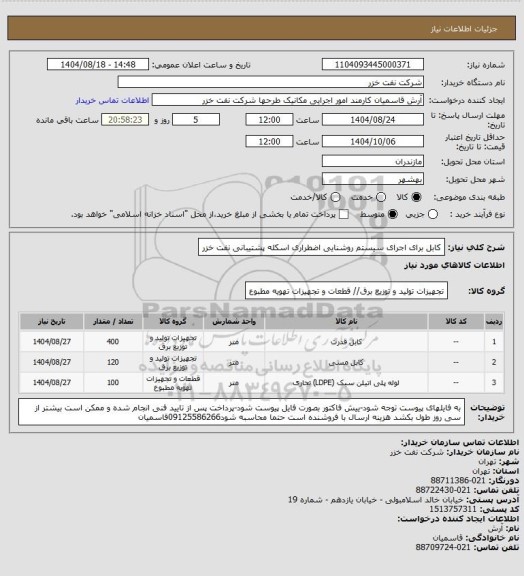Viewport: 524px width, 576px height.
Task: Click the قطعات و تجهیزات تهویه مطبوع group cell
Action: click(173, 383)
